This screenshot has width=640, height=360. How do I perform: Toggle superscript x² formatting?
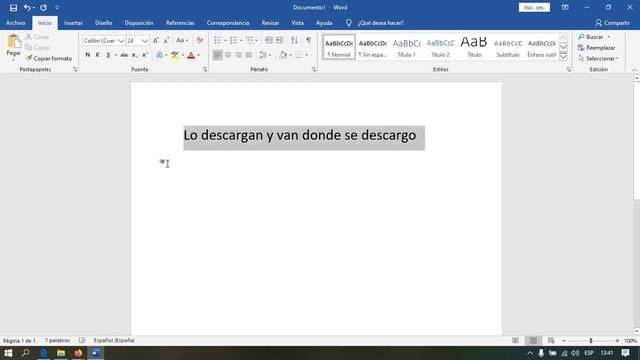(x=144, y=55)
